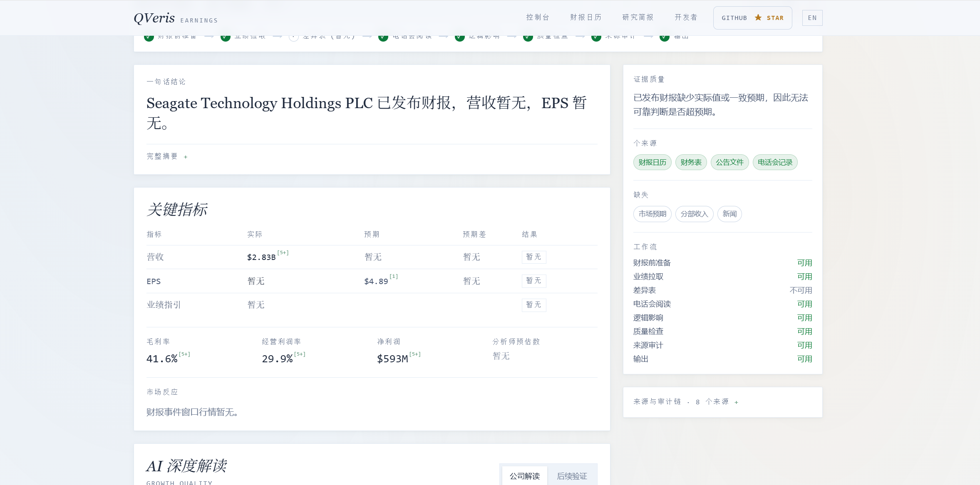The image size is (980, 485).
Task: Click the GITHUB STAR button
Action: [x=752, y=18]
